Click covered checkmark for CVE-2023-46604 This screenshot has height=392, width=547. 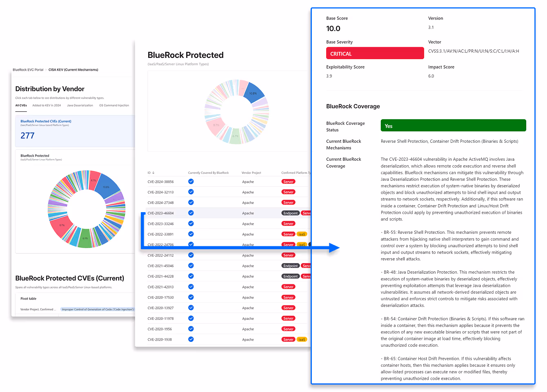click(191, 213)
